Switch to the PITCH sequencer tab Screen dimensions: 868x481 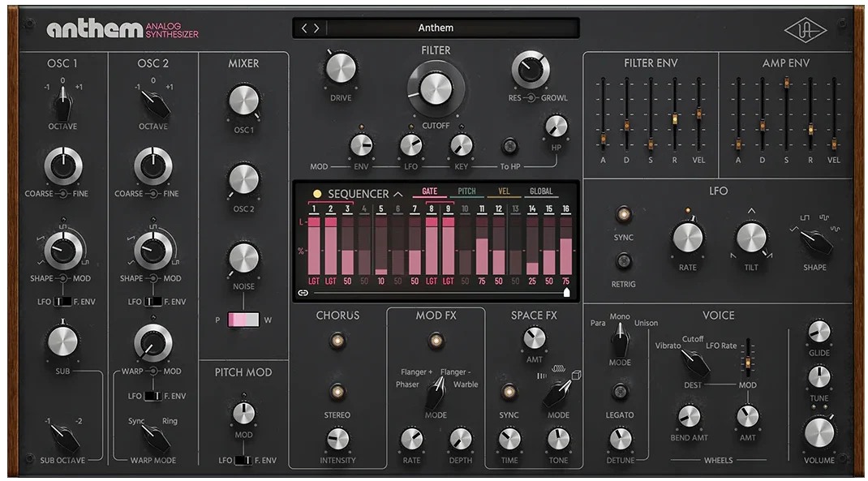coord(466,191)
